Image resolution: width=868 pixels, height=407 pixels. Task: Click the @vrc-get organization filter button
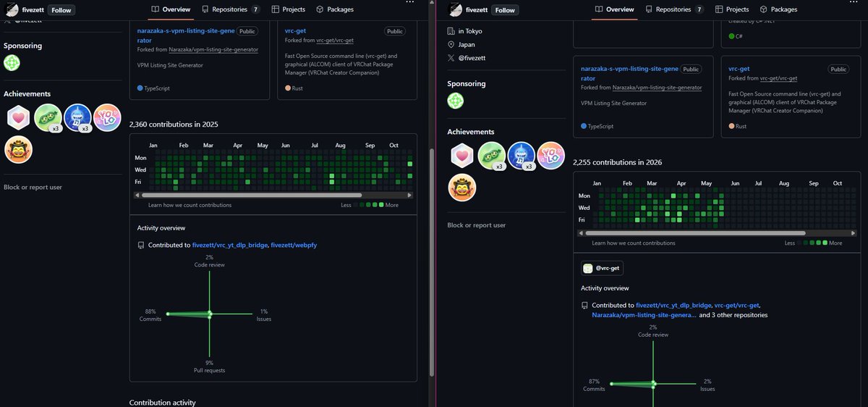point(602,268)
